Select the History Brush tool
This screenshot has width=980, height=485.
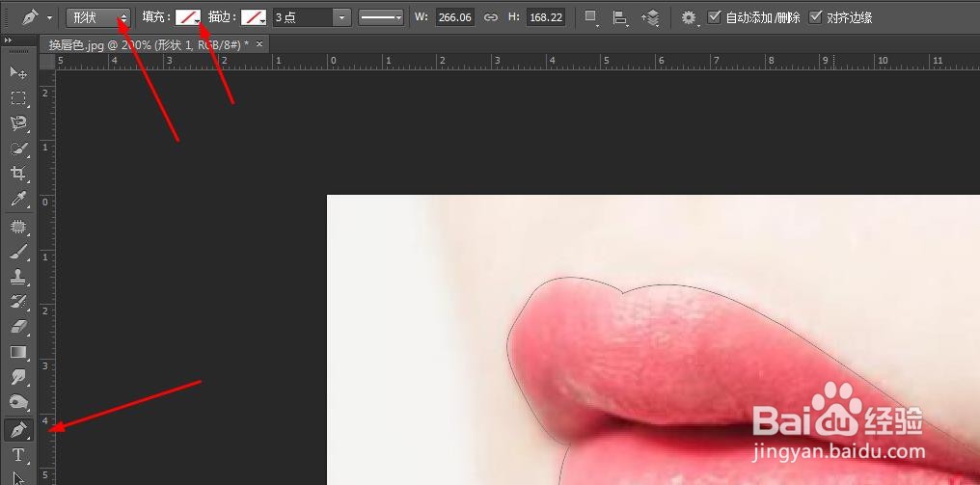click(18, 303)
